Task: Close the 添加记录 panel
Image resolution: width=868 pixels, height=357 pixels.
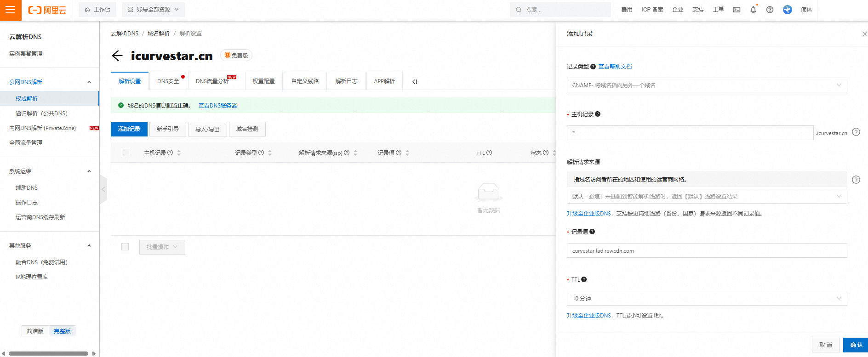Action: coord(864,34)
